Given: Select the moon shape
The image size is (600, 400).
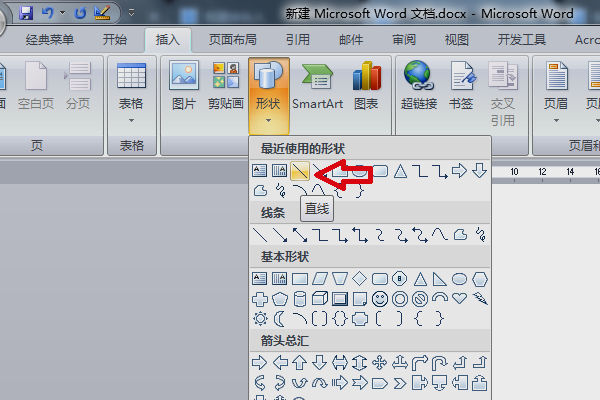Looking at the screenshot, I should click(280, 318).
